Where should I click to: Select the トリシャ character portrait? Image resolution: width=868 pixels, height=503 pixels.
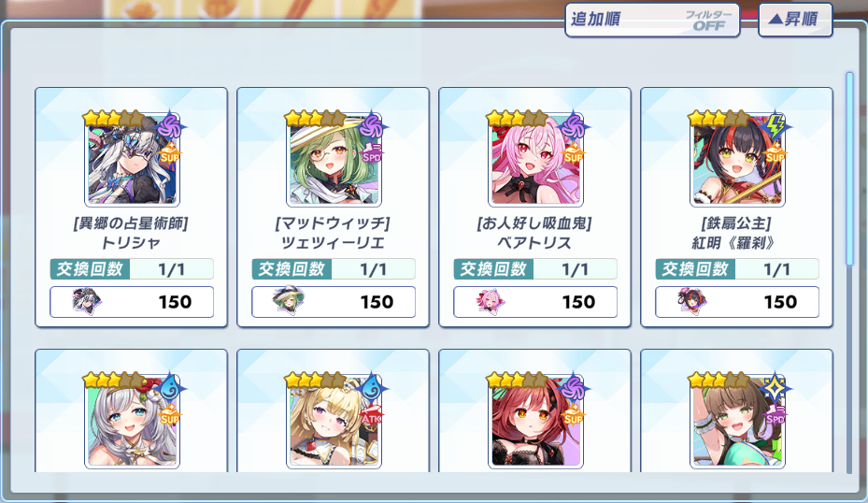[132, 160]
